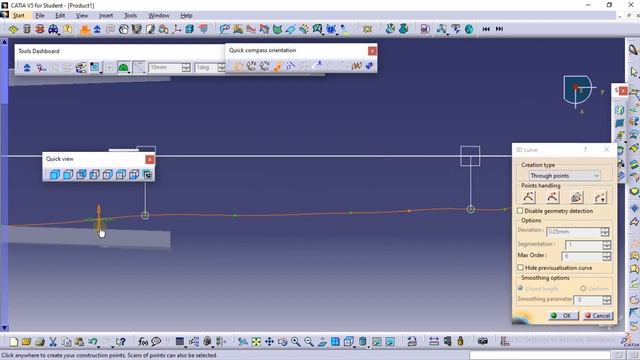Click the left scrollbar down arrow
The width and height of the screenshot is (640, 360).
coord(4,327)
